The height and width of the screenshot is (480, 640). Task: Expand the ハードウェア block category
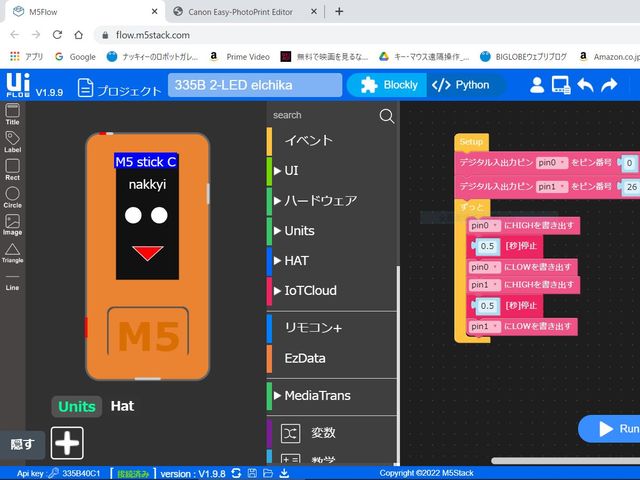[x=331, y=200]
